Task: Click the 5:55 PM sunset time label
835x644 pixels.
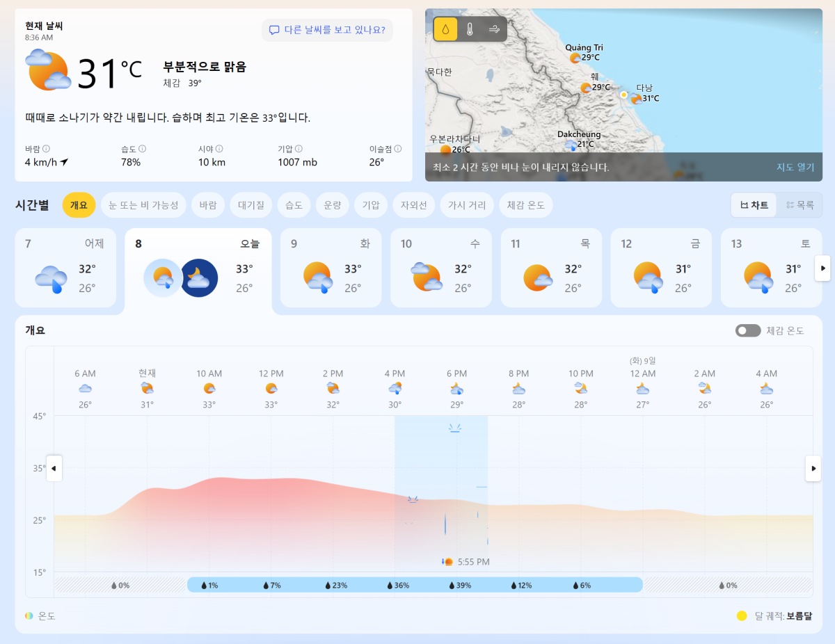Action: (x=473, y=562)
